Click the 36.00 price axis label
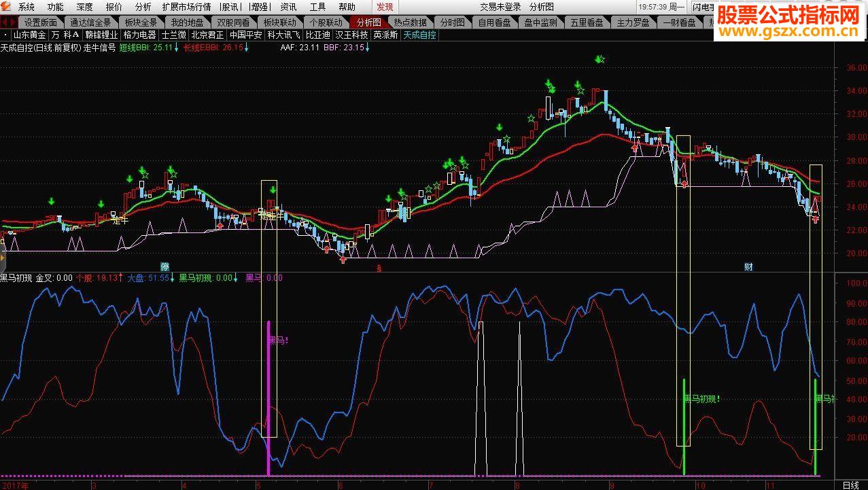 (856, 68)
